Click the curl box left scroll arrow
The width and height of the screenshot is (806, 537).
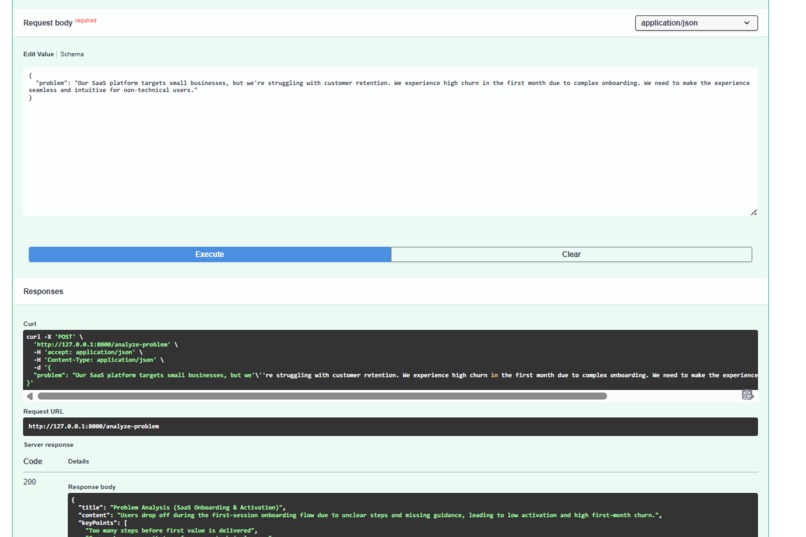(30, 396)
